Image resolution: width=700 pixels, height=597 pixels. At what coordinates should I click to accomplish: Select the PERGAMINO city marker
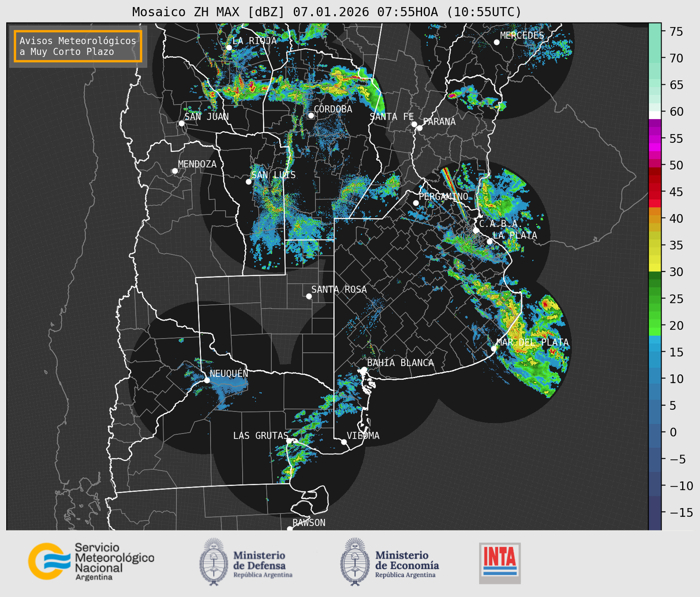pyautogui.click(x=416, y=203)
